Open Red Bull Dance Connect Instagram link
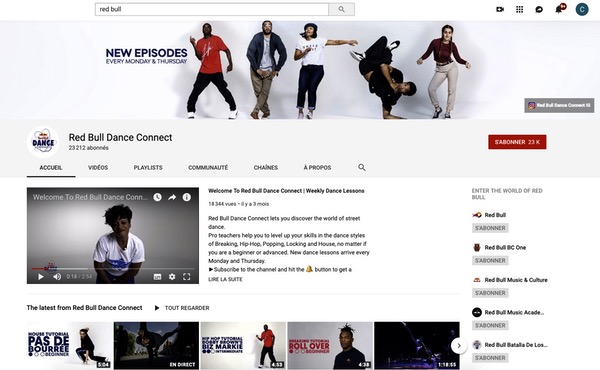 pyautogui.click(x=559, y=105)
